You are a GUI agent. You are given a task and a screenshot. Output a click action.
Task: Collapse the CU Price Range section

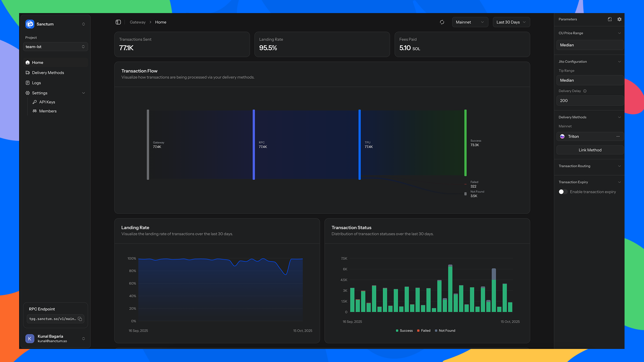coord(620,33)
